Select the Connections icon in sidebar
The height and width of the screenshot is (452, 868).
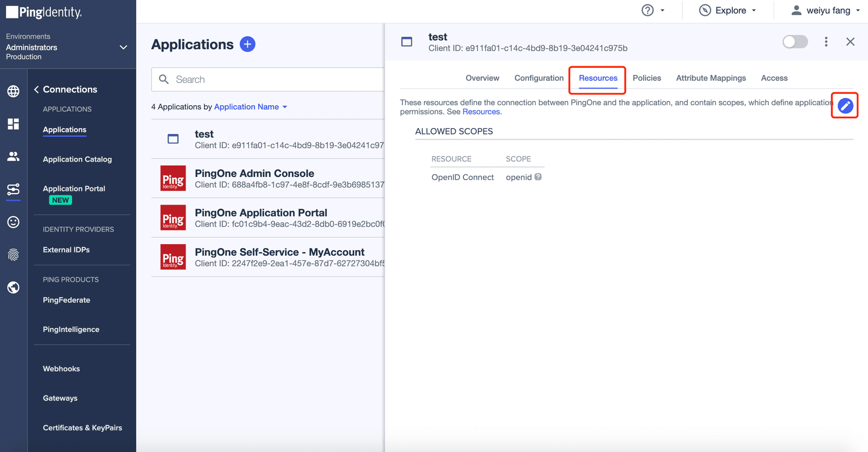(14, 189)
